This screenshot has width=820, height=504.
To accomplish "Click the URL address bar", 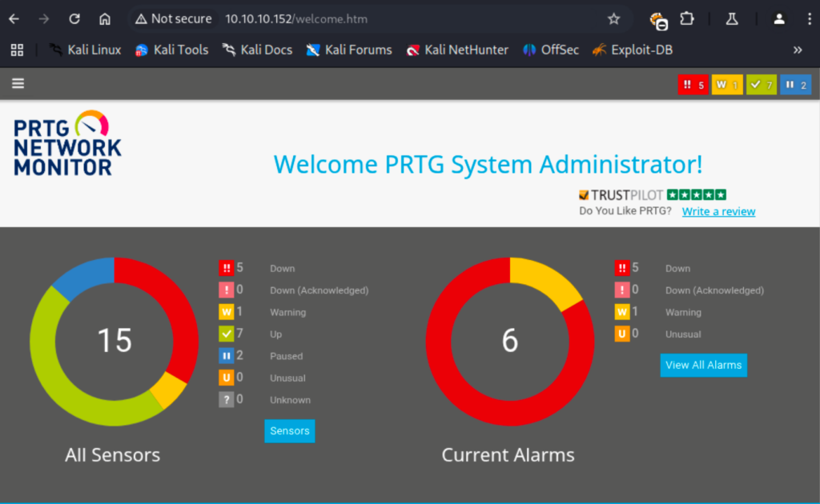I will [x=379, y=19].
